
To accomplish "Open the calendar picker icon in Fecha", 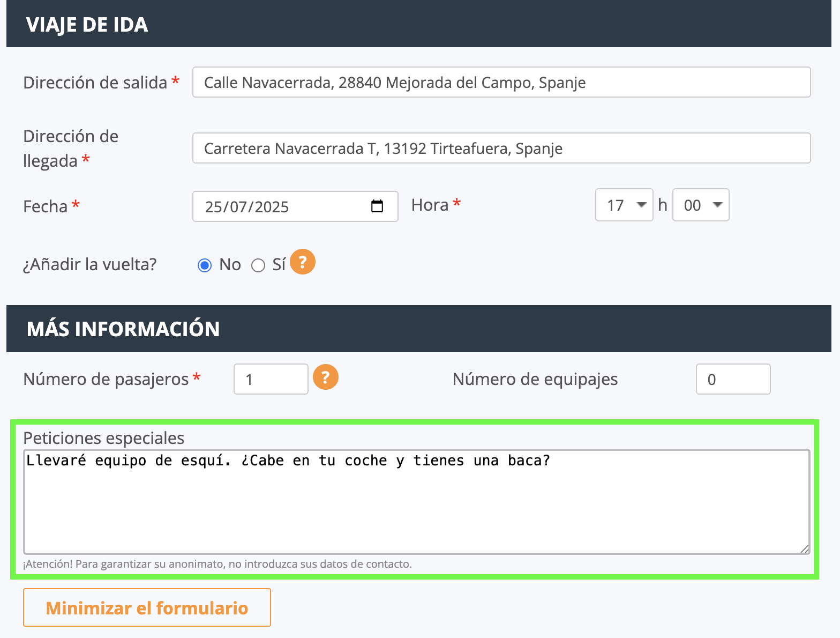I will [377, 206].
